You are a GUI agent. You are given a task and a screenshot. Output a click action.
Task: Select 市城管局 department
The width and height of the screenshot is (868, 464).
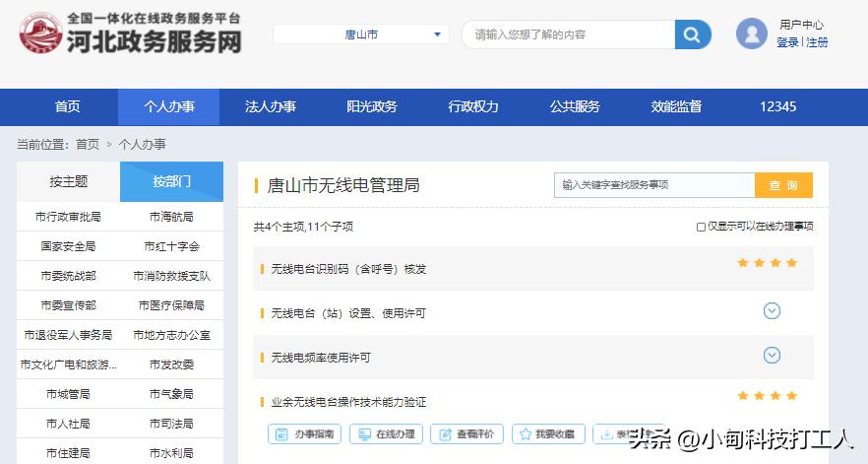[68, 394]
